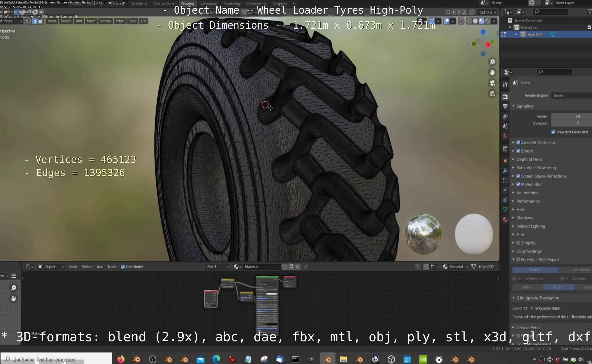Toggle the camera view icon
Screen dimensions: 592x364
pos(492,83)
